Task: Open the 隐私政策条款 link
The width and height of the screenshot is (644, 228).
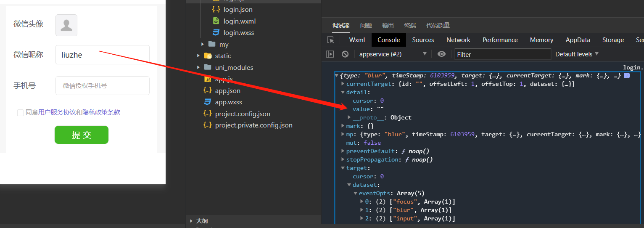Action: pyautogui.click(x=101, y=112)
